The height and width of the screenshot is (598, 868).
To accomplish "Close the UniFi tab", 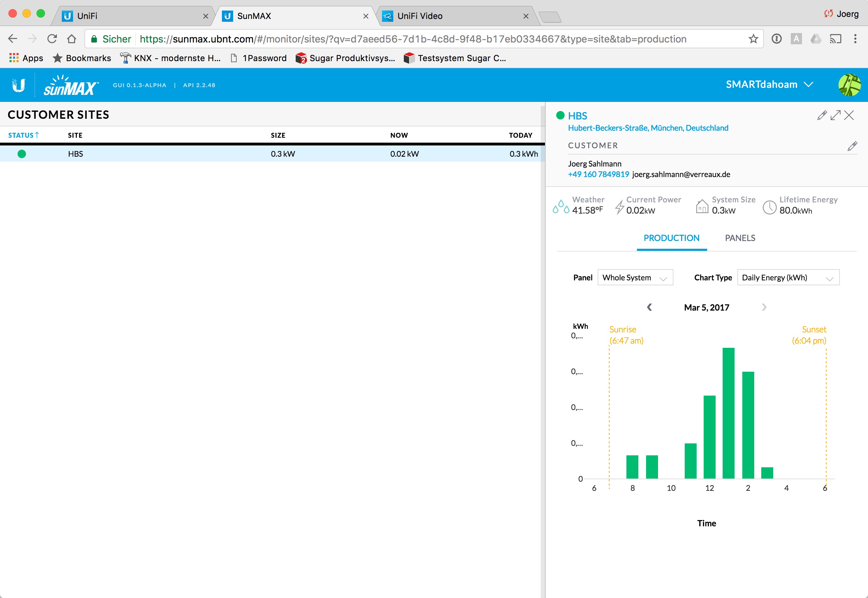I will [x=205, y=16].
